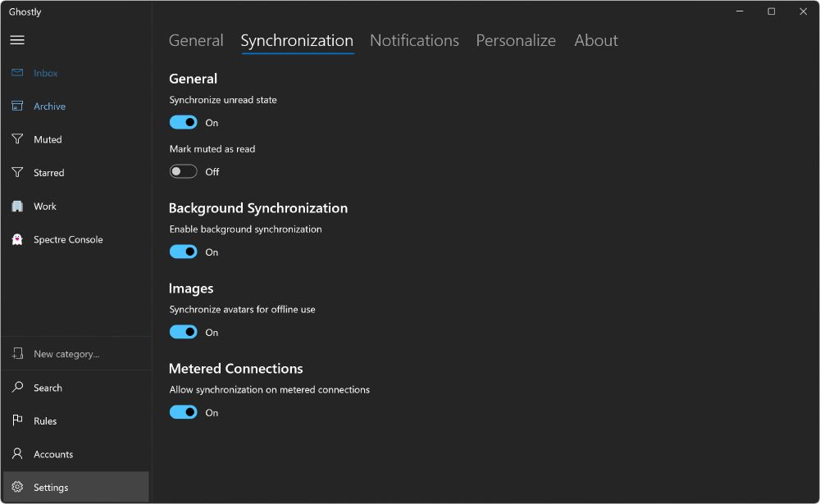Switch to the About tab
Screen dimensions: 820x504
point(596,40)
